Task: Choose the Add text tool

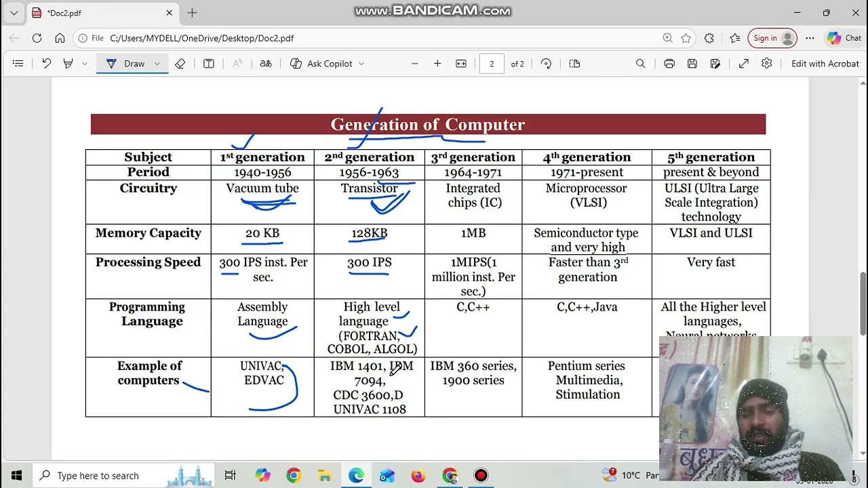Action: pos(209,63)
